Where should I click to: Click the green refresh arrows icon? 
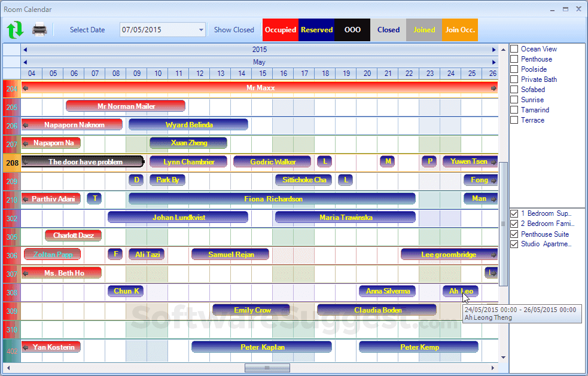pyautogui.click(x=15, y=30)
